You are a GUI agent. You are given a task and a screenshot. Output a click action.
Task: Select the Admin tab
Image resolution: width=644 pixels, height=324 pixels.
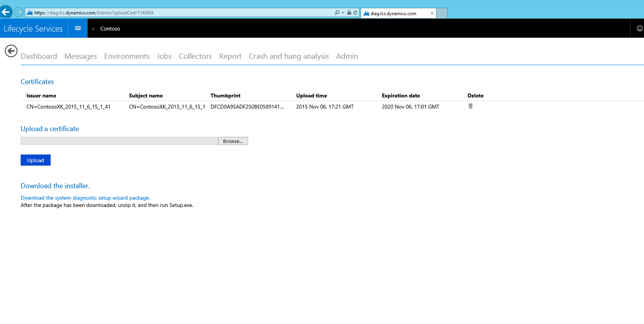tap(347, 56)
